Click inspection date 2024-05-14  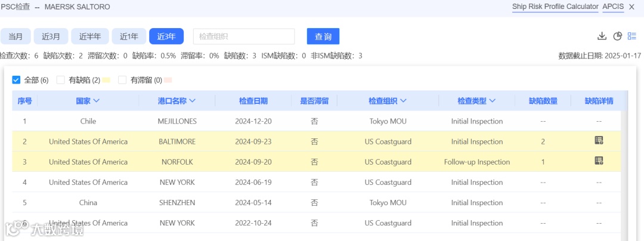click(x=253, y=202)
